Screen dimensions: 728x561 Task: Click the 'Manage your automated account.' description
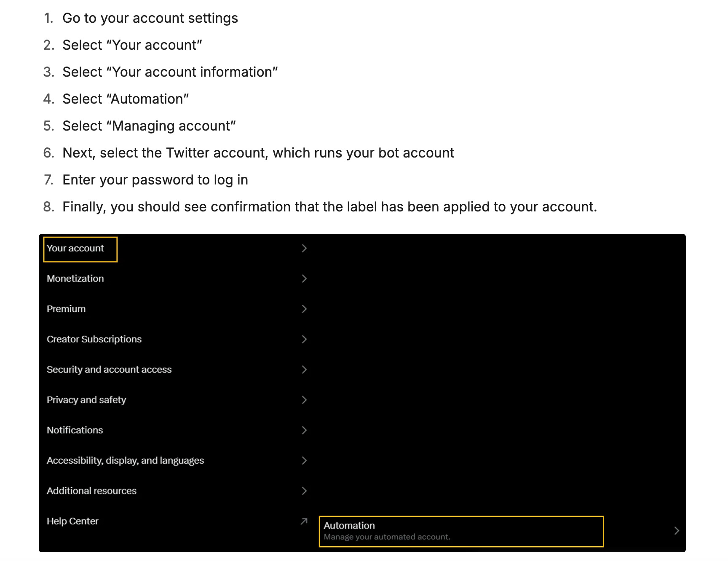pyautogui.click(x=387, y=537)
